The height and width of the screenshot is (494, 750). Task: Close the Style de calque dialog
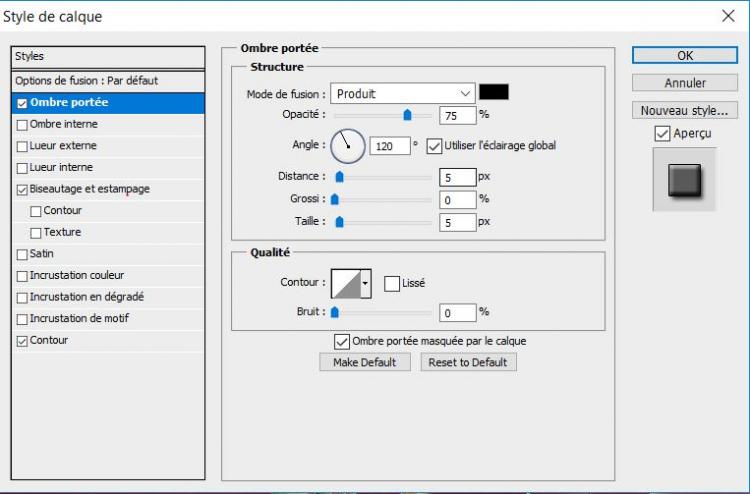(x=727, y=16)
